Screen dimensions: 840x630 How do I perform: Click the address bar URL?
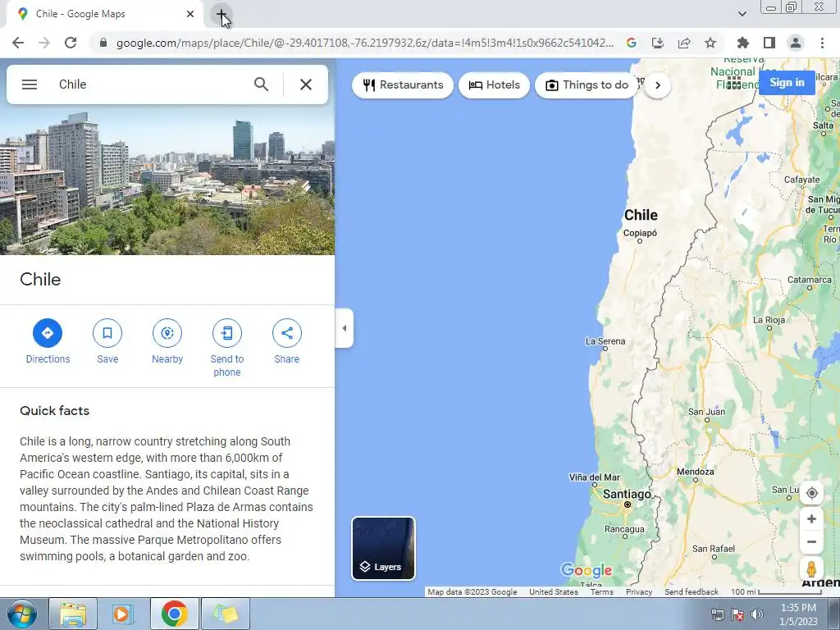pyautogui.click(x=364, y=43)
